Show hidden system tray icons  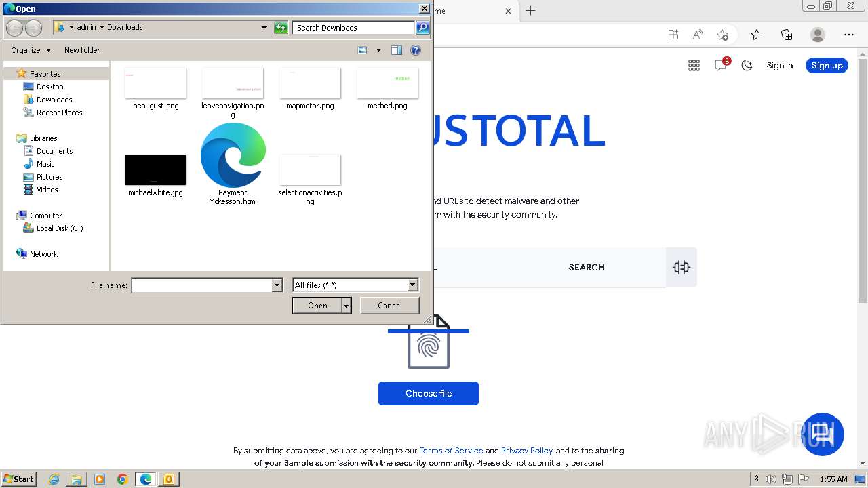756,479
